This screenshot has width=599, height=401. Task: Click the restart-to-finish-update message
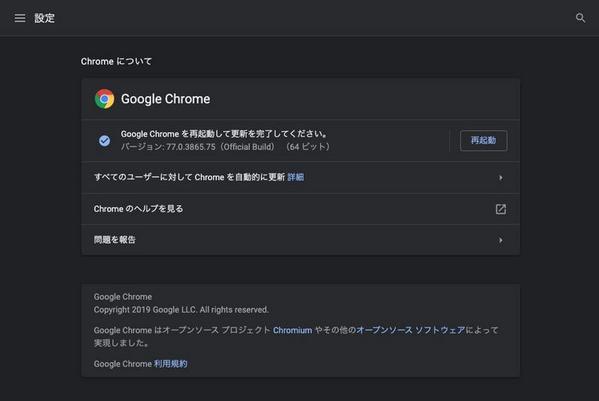coord(224,134)
